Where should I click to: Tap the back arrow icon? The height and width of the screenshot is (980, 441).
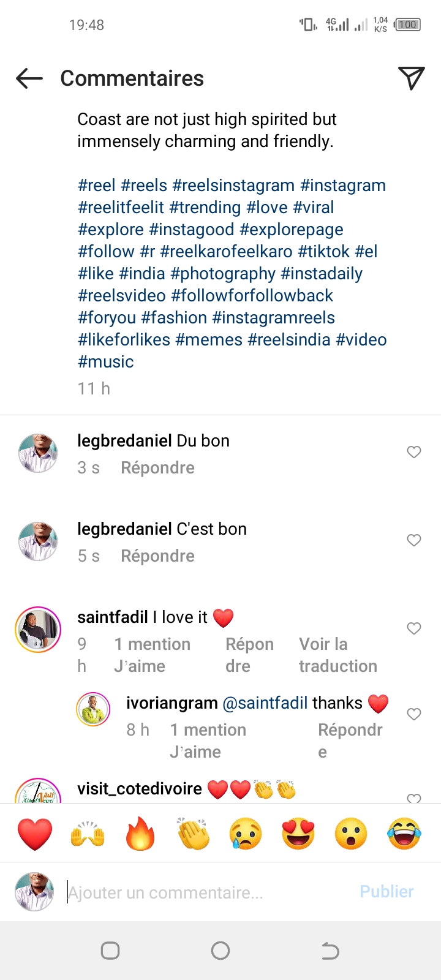[x=29, y=78]
